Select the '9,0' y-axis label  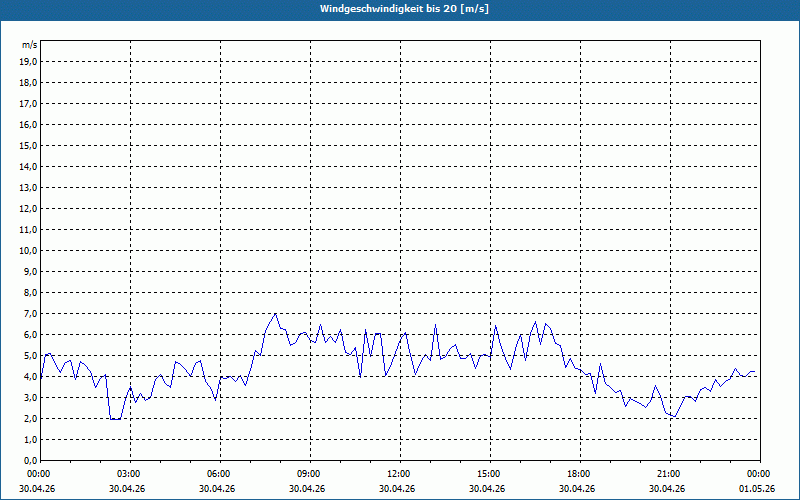(x=31, y=271)
